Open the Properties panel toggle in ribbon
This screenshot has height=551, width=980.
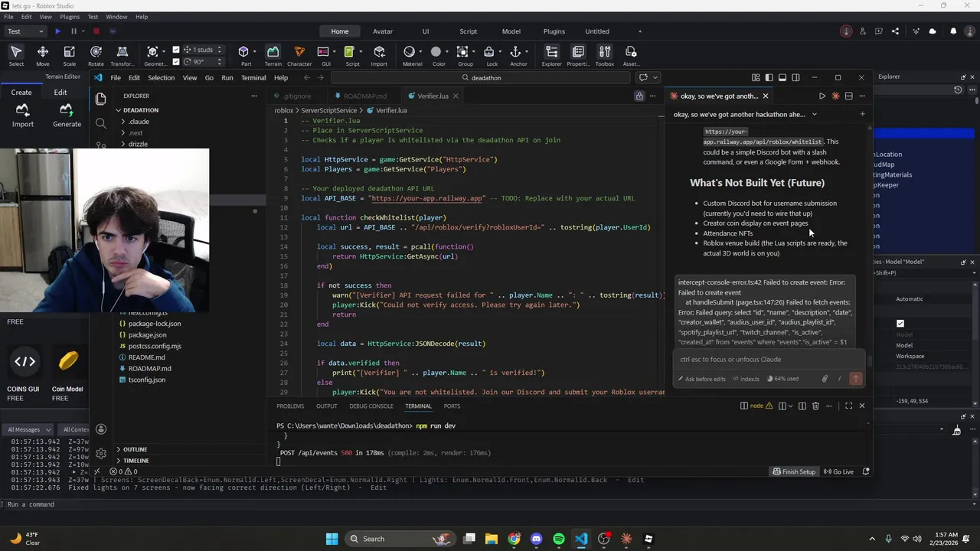578,56
